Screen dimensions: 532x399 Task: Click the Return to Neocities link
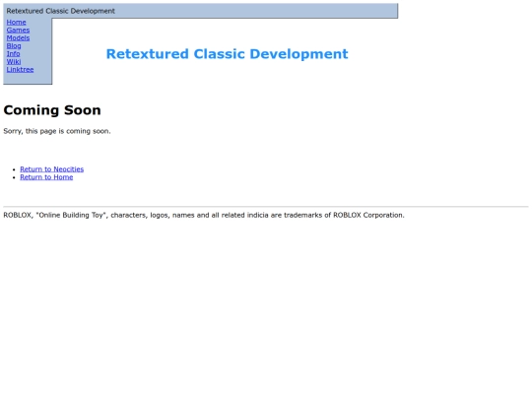pyautogui.click(x=51, y=169)
